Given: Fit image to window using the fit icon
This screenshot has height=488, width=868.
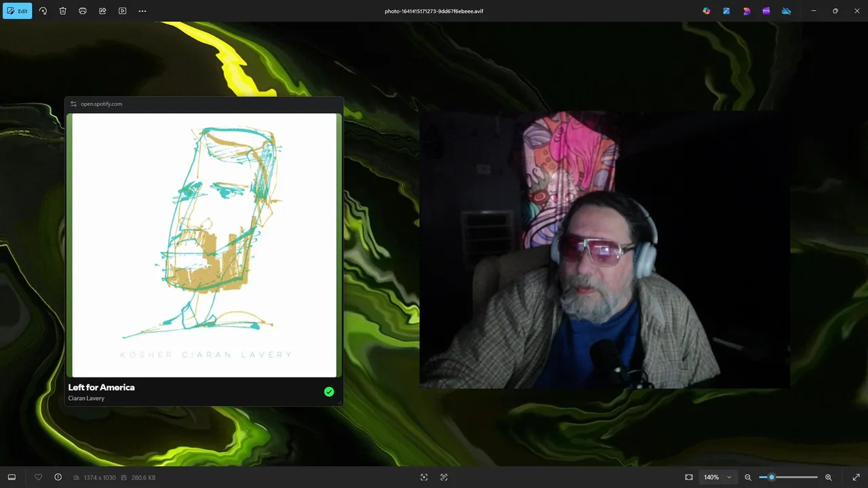Looking at the screenshot, I should click(x=689, y=477).
